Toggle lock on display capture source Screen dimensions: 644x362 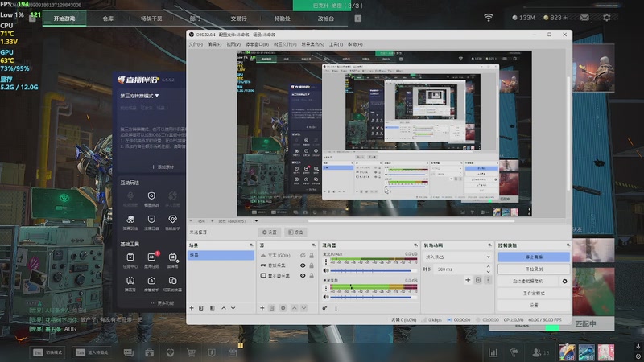[x=312, y=275]
